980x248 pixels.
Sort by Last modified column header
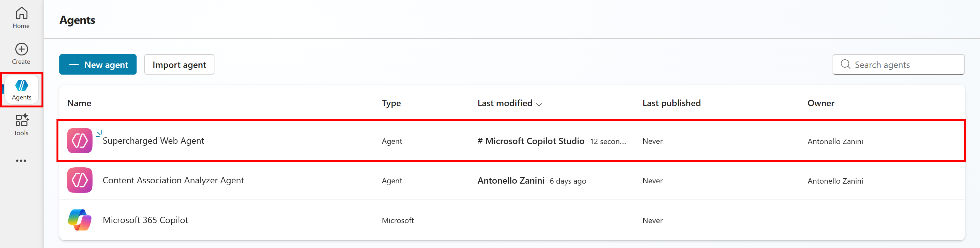coord(505,103)
